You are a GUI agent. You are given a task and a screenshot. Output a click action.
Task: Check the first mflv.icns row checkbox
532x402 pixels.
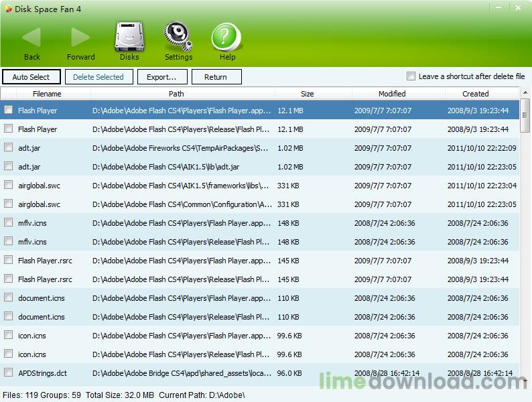coord(9,222)
